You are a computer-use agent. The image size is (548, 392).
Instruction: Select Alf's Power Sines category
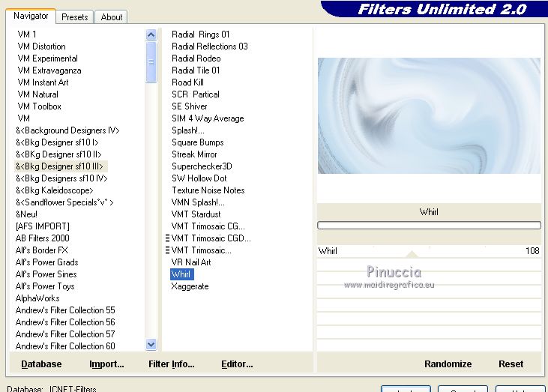(x=46, y=274)
